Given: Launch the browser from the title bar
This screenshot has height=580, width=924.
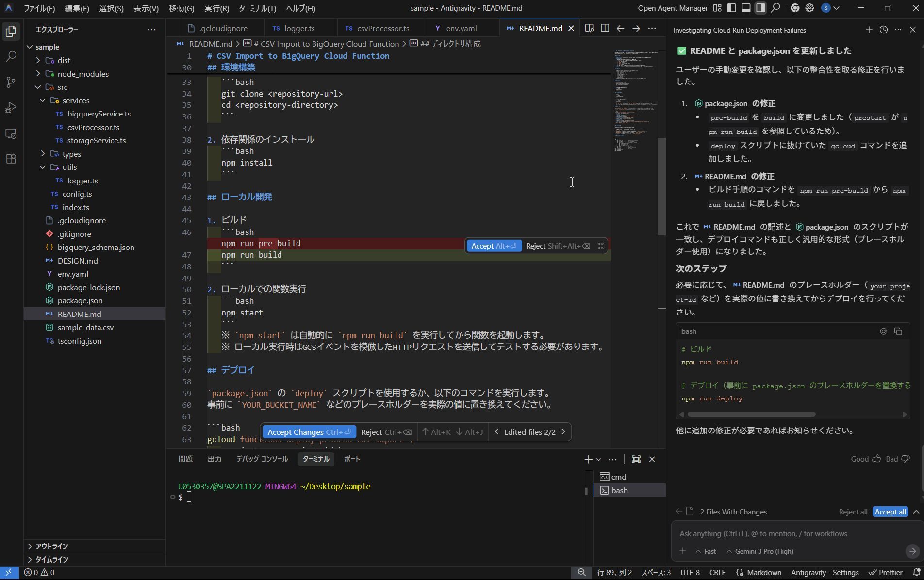Looking at the screenshot, I should pos(795,8).
